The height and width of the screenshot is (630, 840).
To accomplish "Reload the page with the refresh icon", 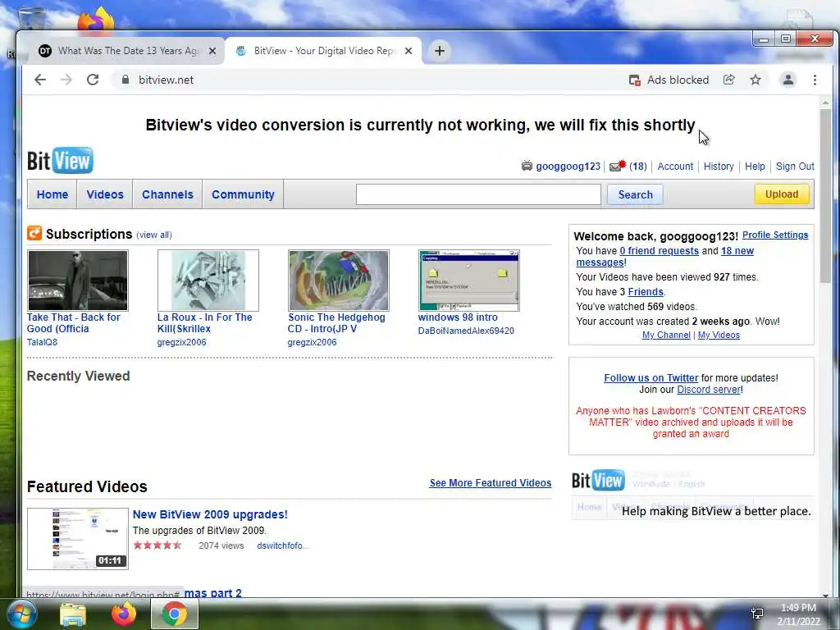I will 93,80.
